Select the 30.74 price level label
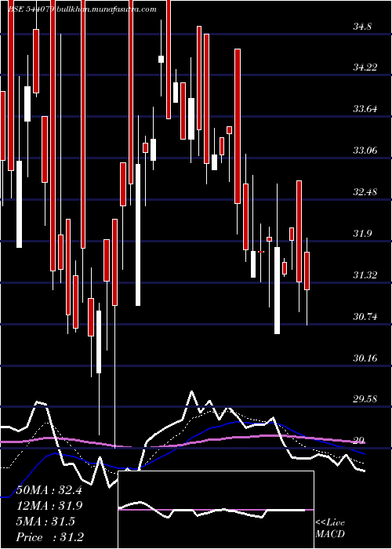The image size is (392, 549). pos(365,317)
